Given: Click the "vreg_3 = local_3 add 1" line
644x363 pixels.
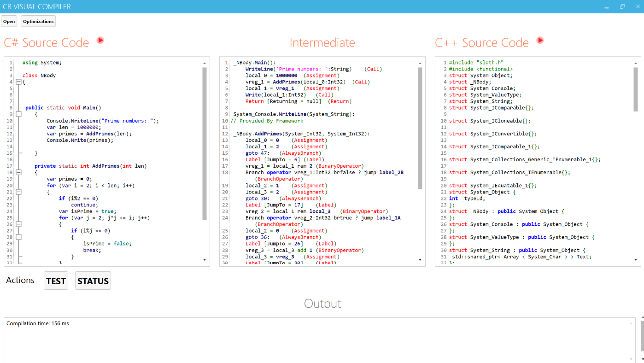Looking at the screenshot, I should tap(304, 250).
